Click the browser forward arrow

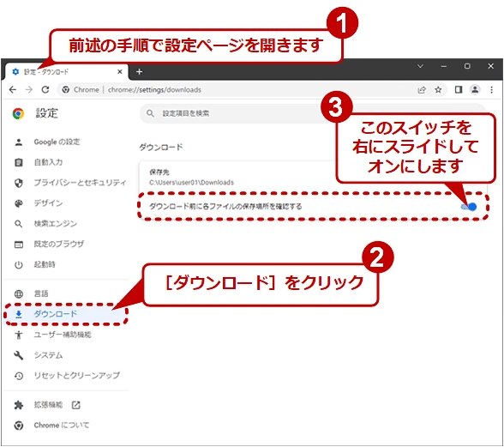pyautogui.click(x=29, y=89)
